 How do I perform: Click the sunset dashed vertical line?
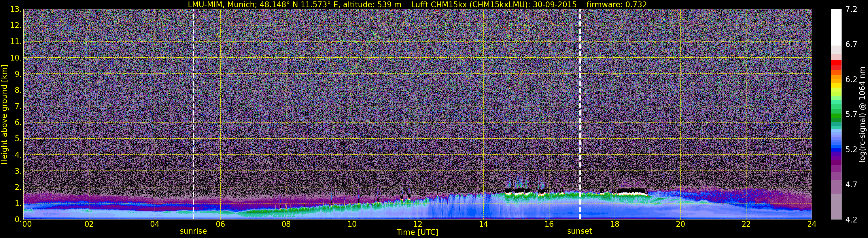pyautogui.click(x=580, y=114)
